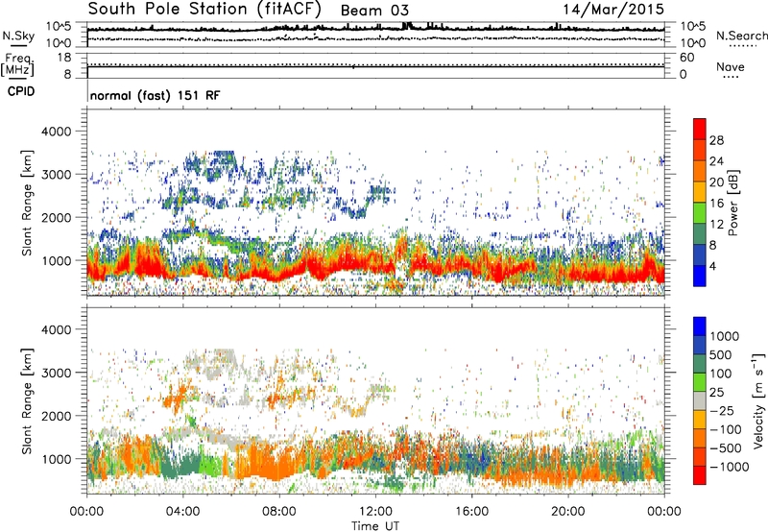Click the '18' frequency axis tick

tap(64, 58)
